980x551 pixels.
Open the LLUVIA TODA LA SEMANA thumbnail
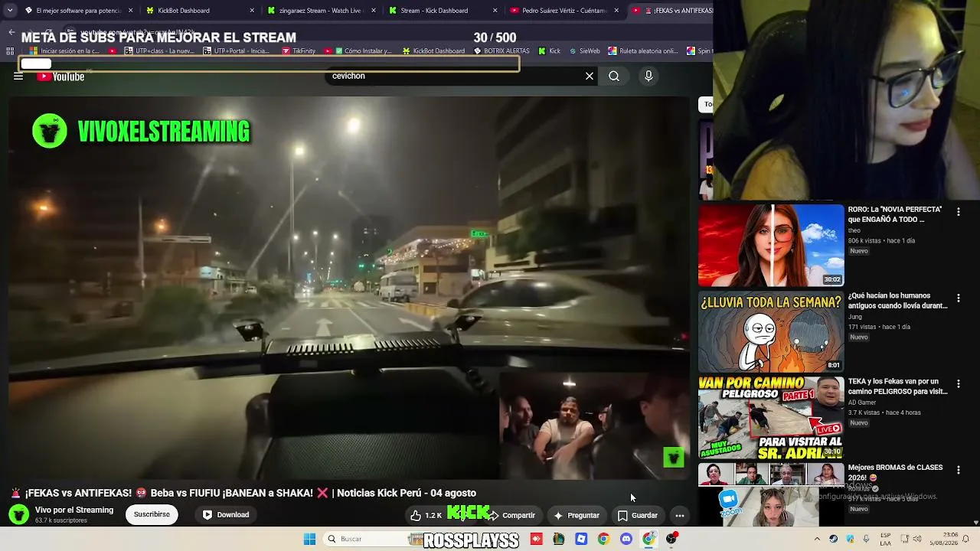[771, 331]
